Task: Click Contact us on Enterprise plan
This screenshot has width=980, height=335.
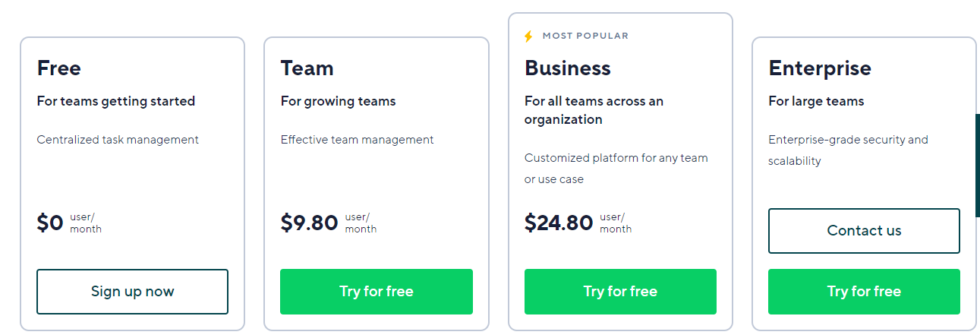Action: click(864, 231)
